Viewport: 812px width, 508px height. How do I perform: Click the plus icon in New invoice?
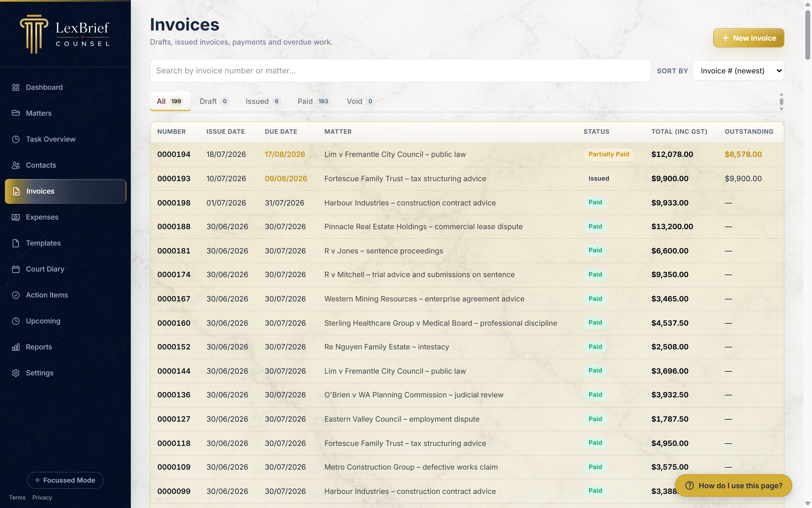725,38
